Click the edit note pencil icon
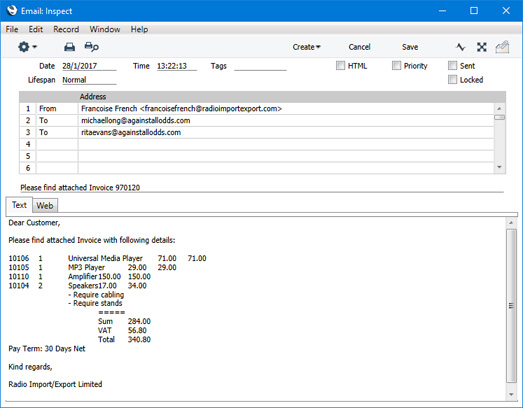Screen dimensions: 523x408 point(502,47)
